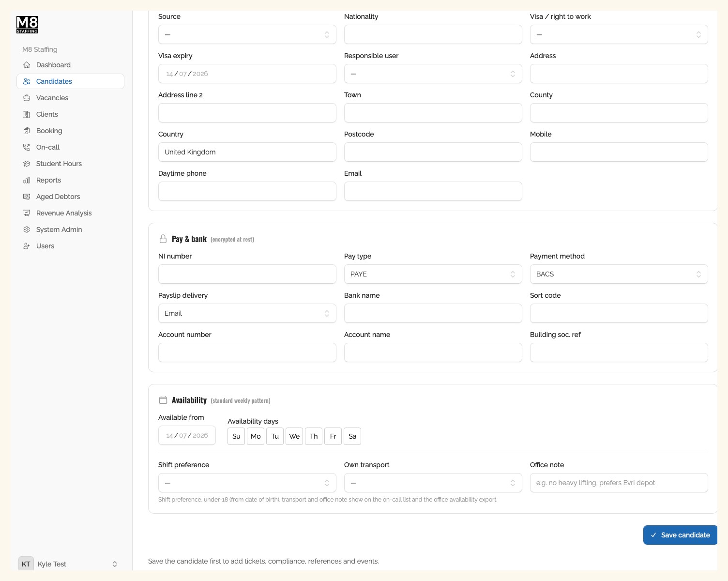This screenshot has height=581, width=728.
Task: Open the Payment method BACS dropdown
Action: [x=619, y=274]
